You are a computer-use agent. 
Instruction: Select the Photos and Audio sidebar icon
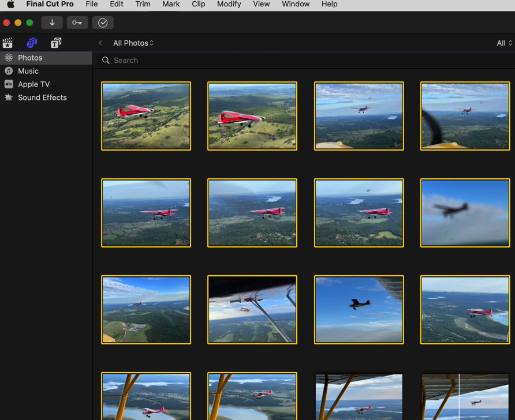pyautogui.click(x=32, y=43)
